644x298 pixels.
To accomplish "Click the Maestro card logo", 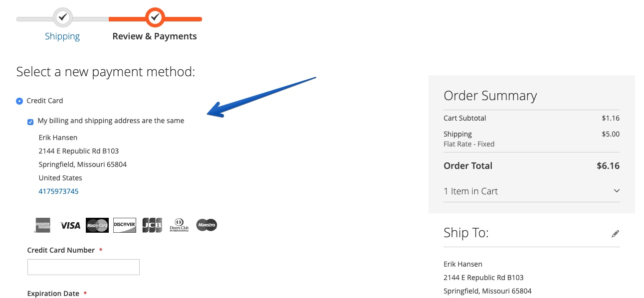I will click(207, 225).
